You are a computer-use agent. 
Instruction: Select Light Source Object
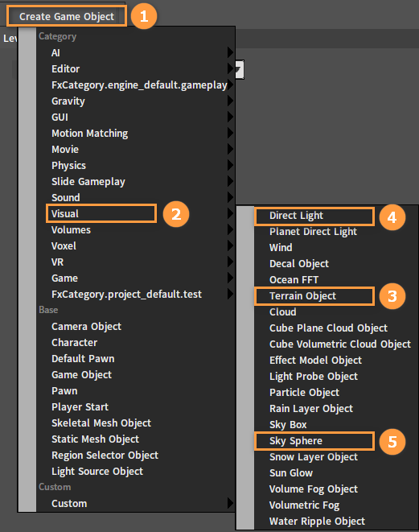[x=97, y=472]
